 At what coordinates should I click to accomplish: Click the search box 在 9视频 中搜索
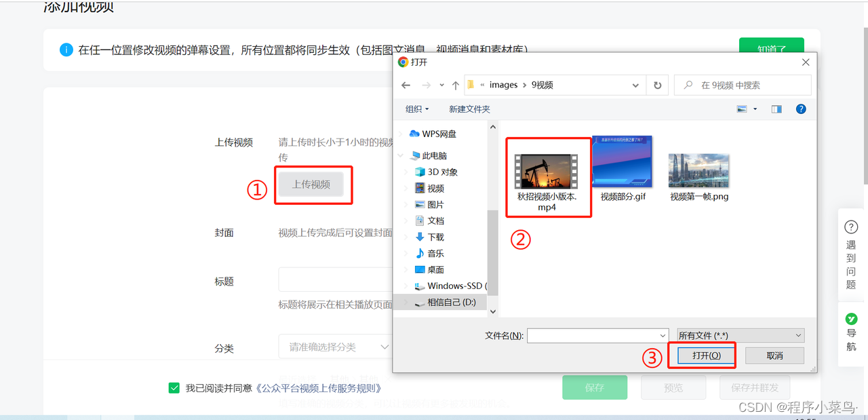[x=743, y=85]
